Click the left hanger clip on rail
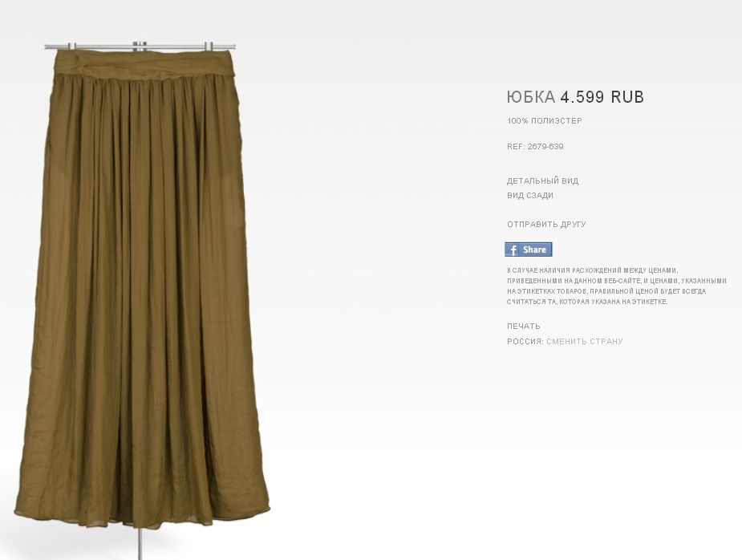This screenshot has height=560, width=742. [x=72, y=46]
